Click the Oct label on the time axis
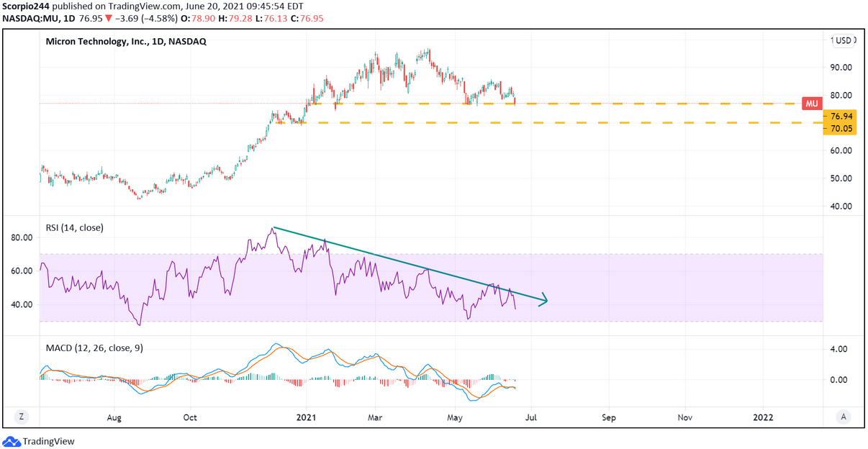The height and width of the screenshot is (449, 868). click(x=190, y=417)
